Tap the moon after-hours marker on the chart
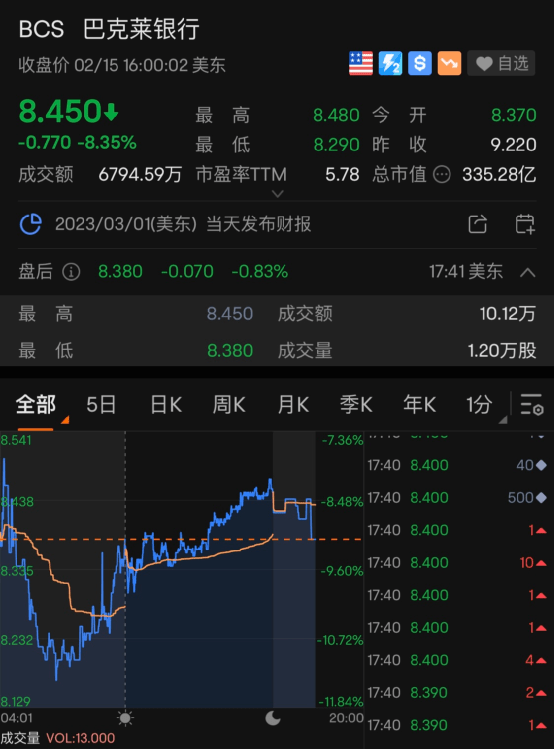 [273, 718]
